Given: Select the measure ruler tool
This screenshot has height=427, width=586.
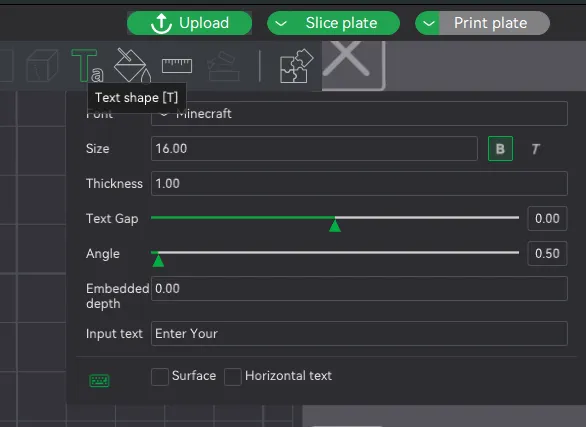Looking at the screenshot, I should [x=177, y=66].
